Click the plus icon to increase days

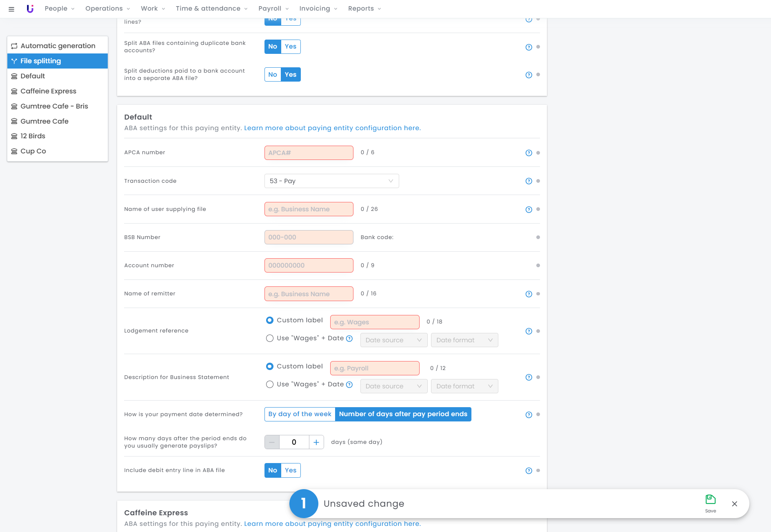click(316, 442)
